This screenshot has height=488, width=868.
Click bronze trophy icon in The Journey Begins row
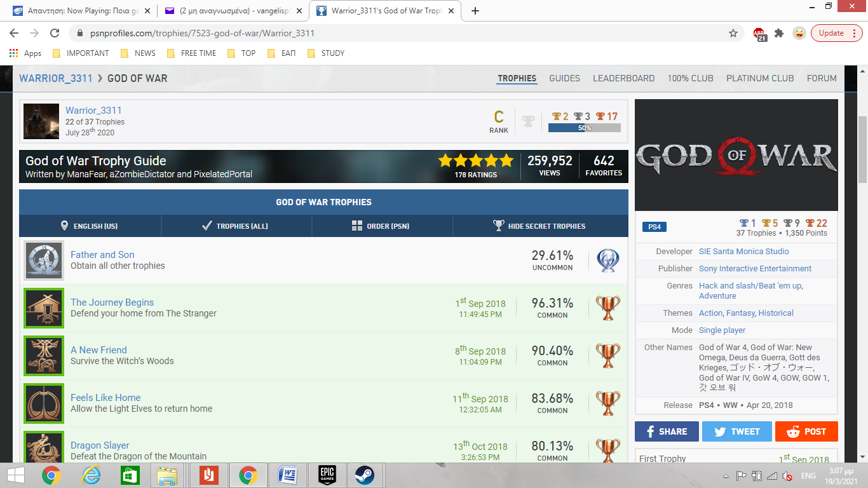607,308
